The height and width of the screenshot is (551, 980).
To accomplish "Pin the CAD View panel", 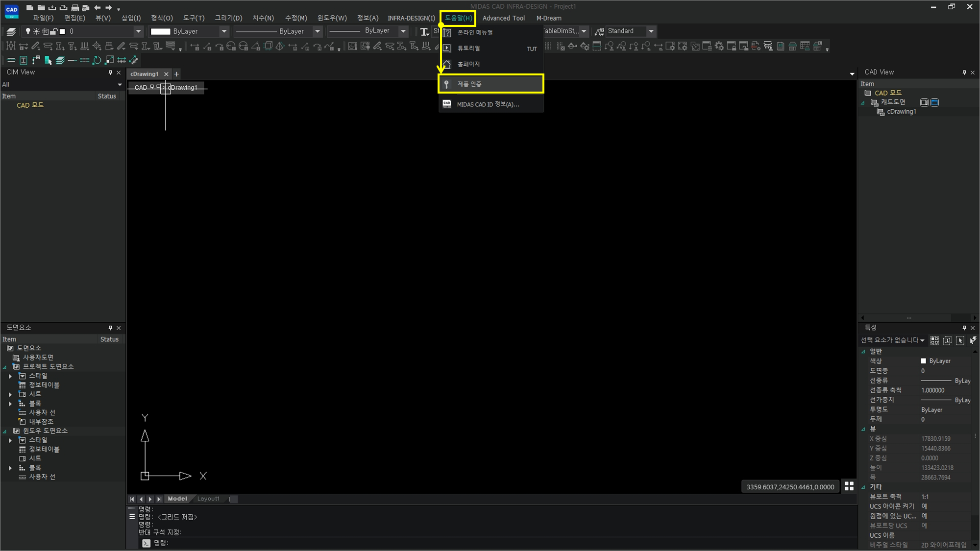I will 964,72.
